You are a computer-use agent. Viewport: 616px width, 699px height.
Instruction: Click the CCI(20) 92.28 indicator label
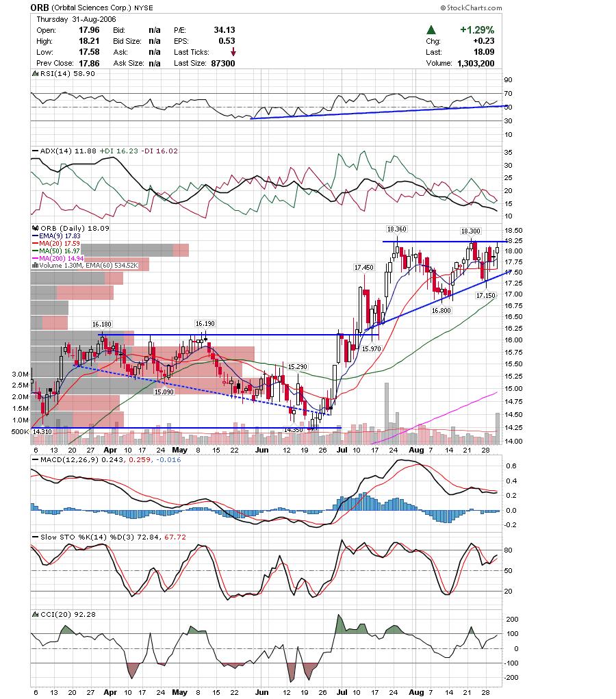point(68,614)
